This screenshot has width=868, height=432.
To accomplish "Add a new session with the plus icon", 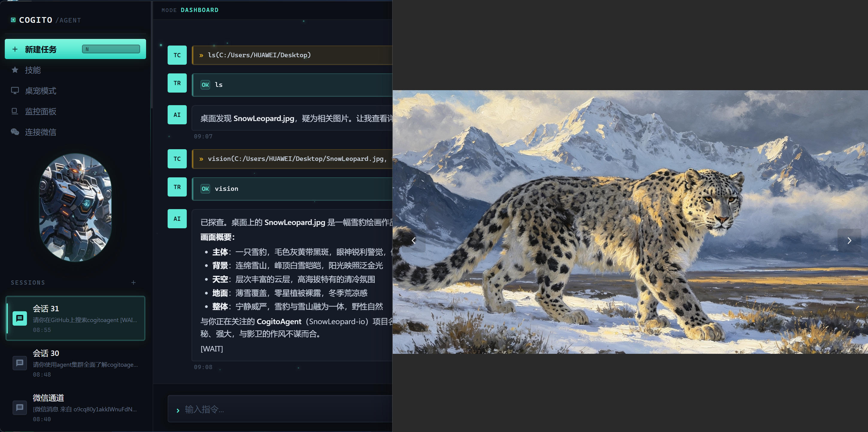I will 133,282.
